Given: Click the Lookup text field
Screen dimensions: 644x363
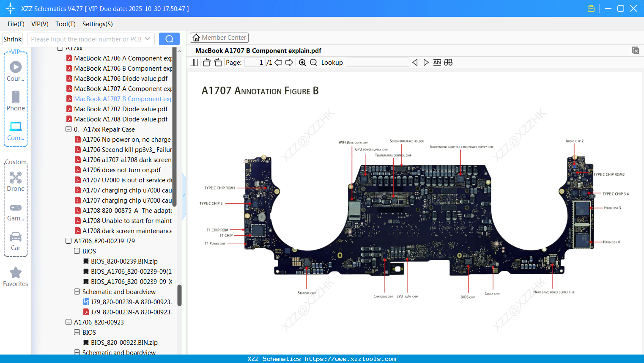Looking at the screenshot, I should click(x=378, y=63).
